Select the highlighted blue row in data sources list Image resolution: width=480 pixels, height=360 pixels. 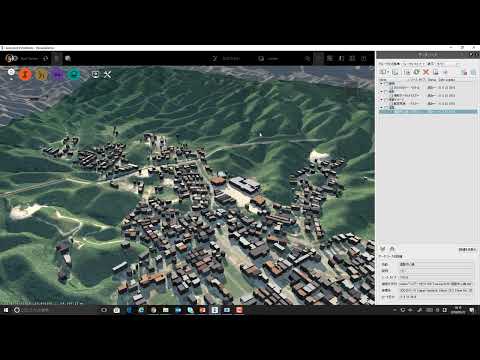(x=428, y=112)
